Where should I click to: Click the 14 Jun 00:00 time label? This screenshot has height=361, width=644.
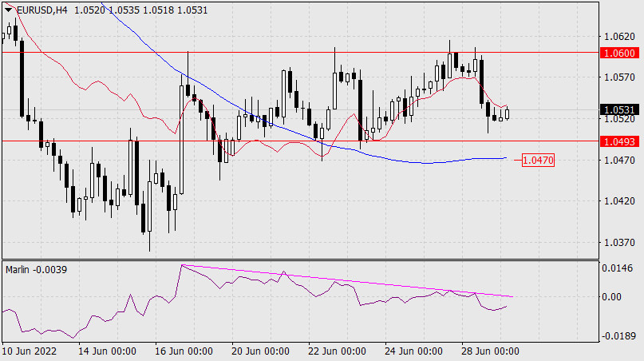[107, 351]
